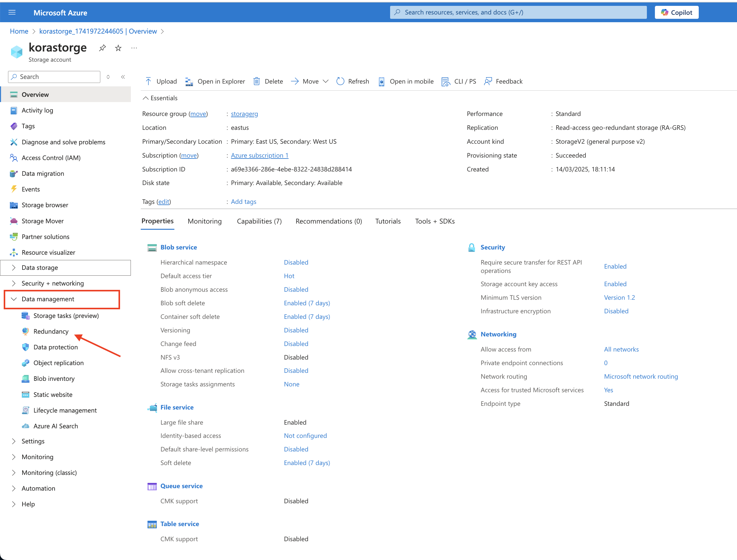
Task: Click Microsoft network routing link
Action: 641,376
